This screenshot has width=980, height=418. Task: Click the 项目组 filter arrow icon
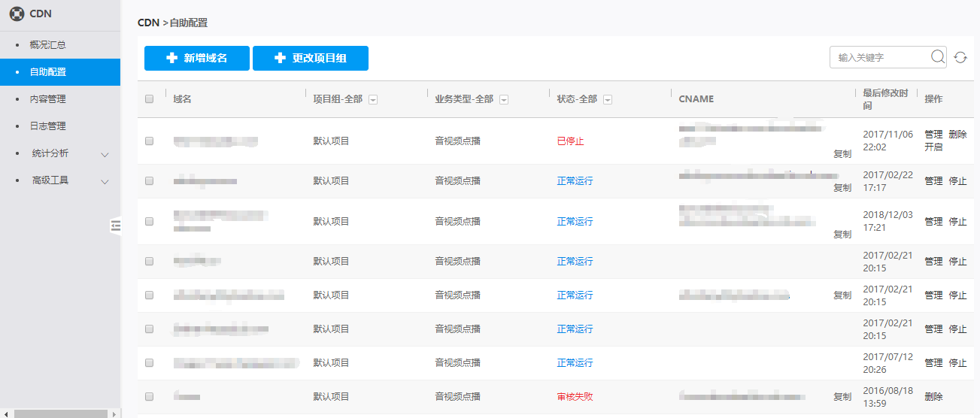point(372,100)
